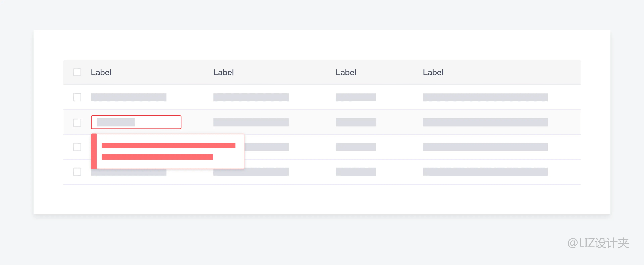Image resolution: width=644 pixels, height=265 pixels.
Task: Tick the checkbox beside the red-outlined input
Action: [x=77, y=122]
